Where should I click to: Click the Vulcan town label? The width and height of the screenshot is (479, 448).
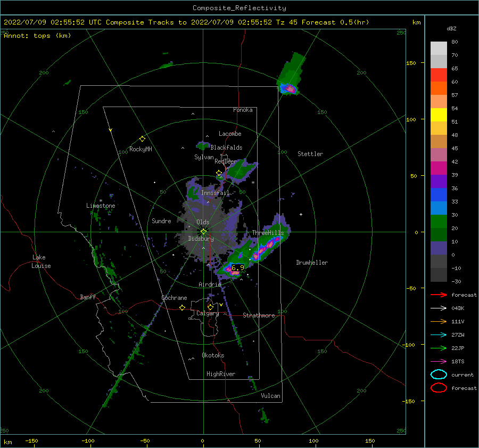pyautogui.click(x=271, y=396)
